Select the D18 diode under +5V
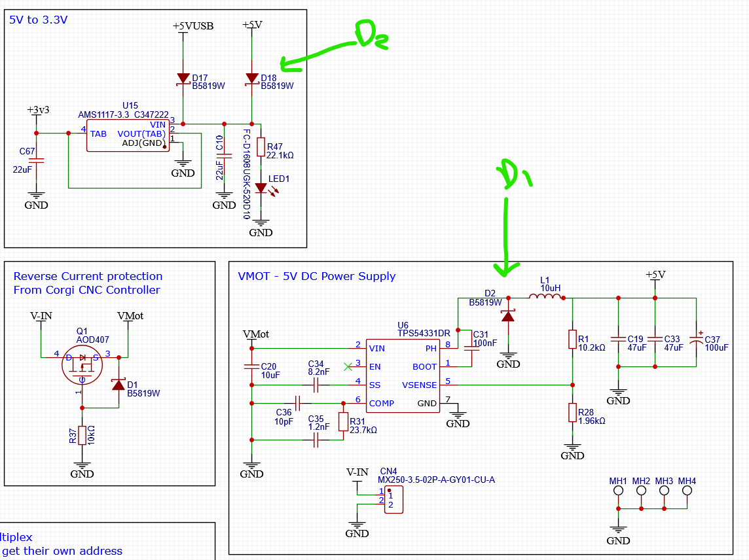This screenshot has height=560, width=749. click(x=252, y=79)
